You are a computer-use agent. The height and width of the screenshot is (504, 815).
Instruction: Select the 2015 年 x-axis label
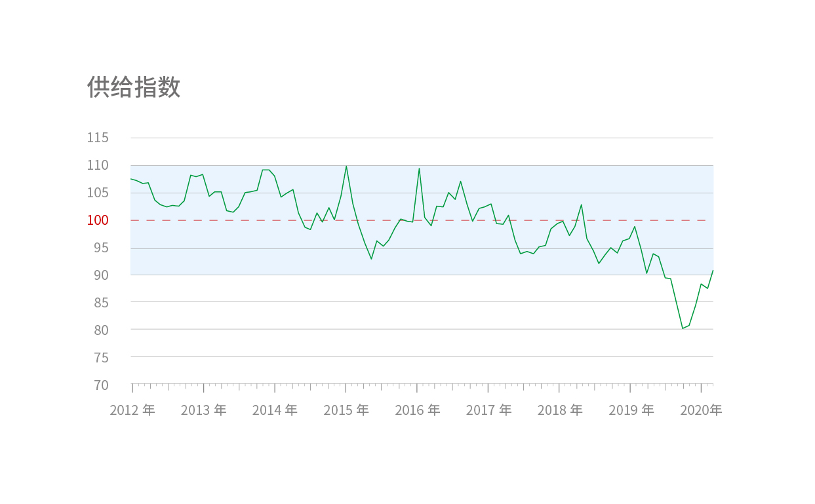pyautogui.click(x=346, y=410)
